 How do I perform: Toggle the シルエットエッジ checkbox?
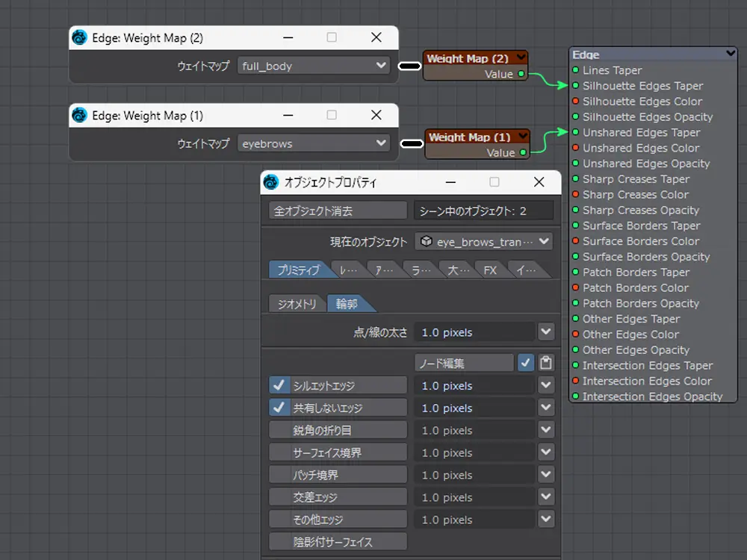click(279, 385)
